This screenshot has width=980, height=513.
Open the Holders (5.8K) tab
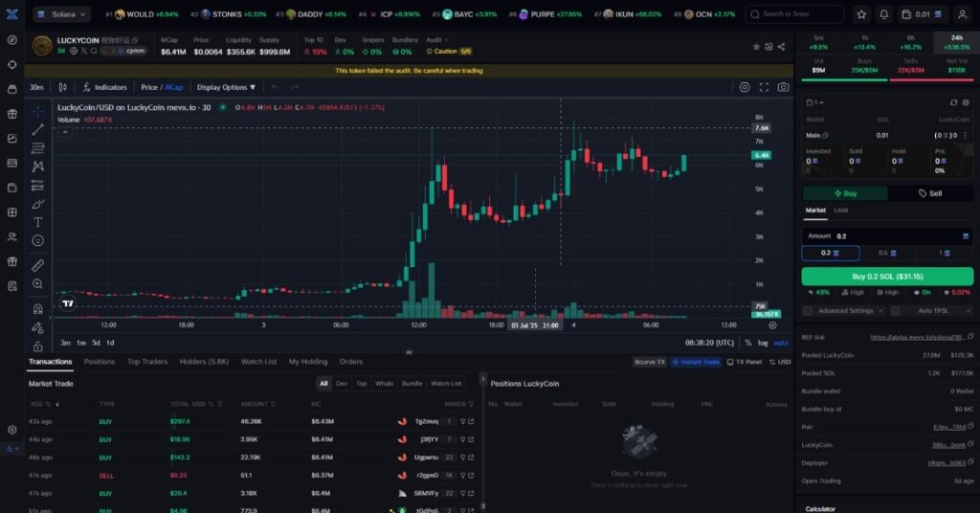[204, 361]
